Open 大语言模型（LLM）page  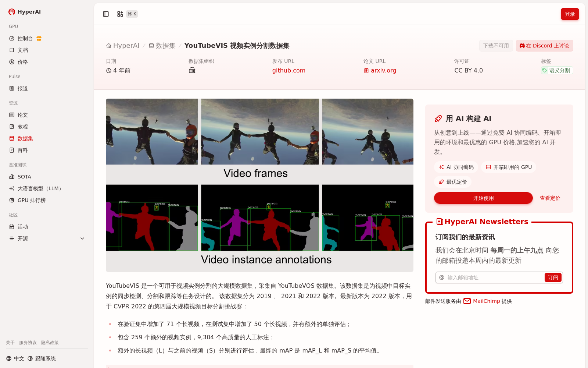47,188
